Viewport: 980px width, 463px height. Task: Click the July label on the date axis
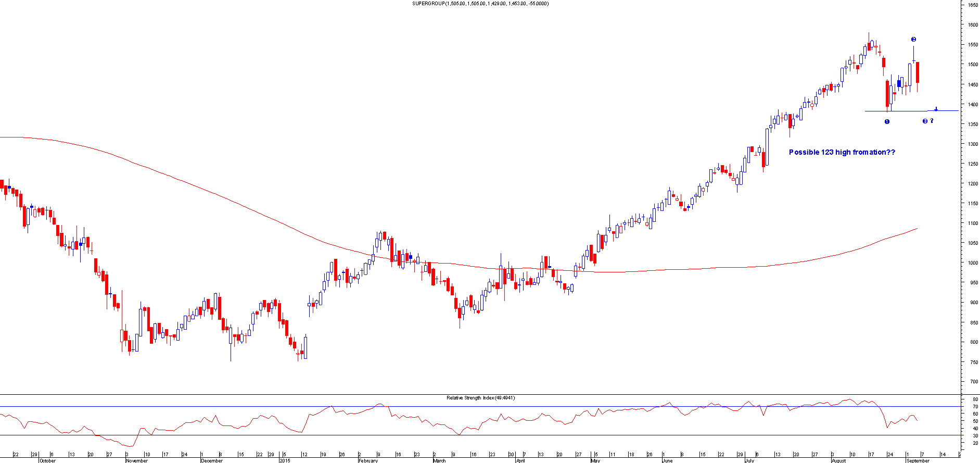(x=749, y=460)
